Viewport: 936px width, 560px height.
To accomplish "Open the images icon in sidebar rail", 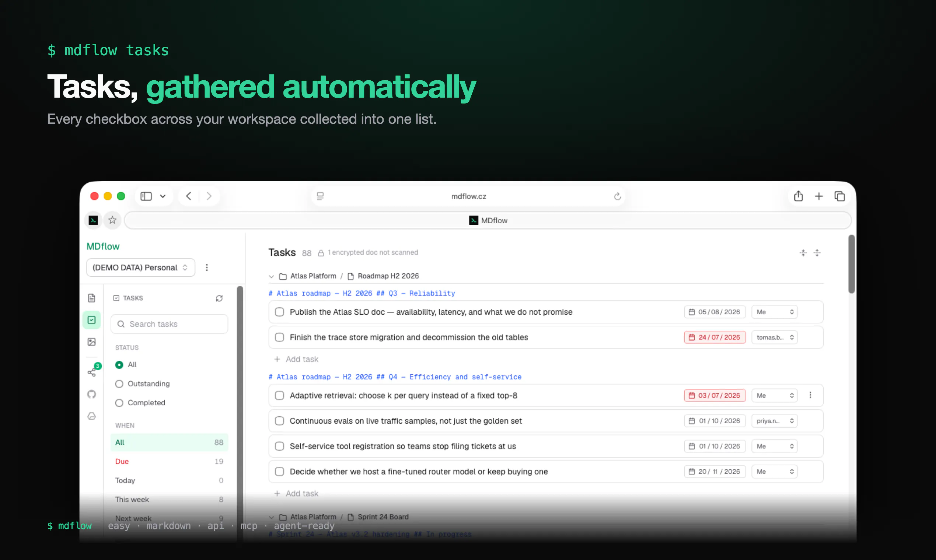I will click(x=92, y=342).
